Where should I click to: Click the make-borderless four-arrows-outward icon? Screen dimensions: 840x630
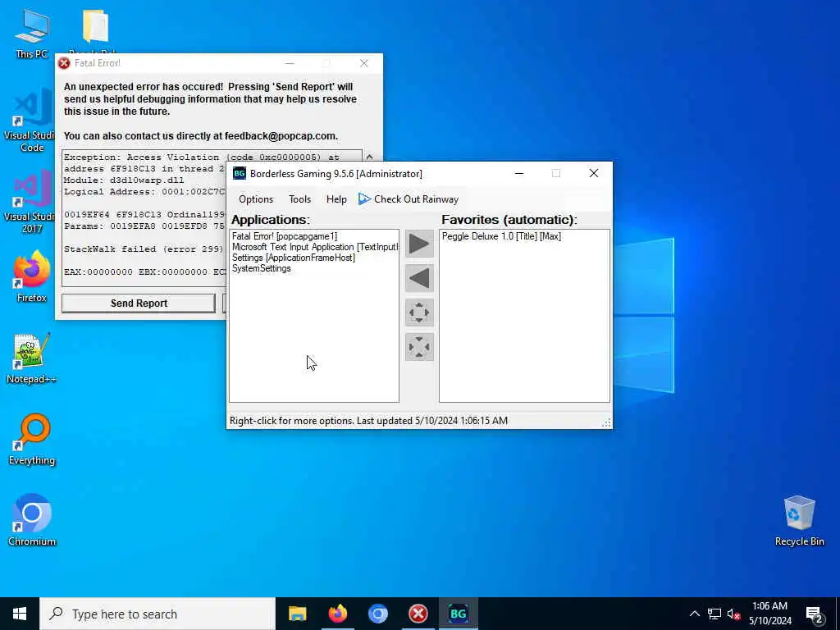click(x=419, y=313)
